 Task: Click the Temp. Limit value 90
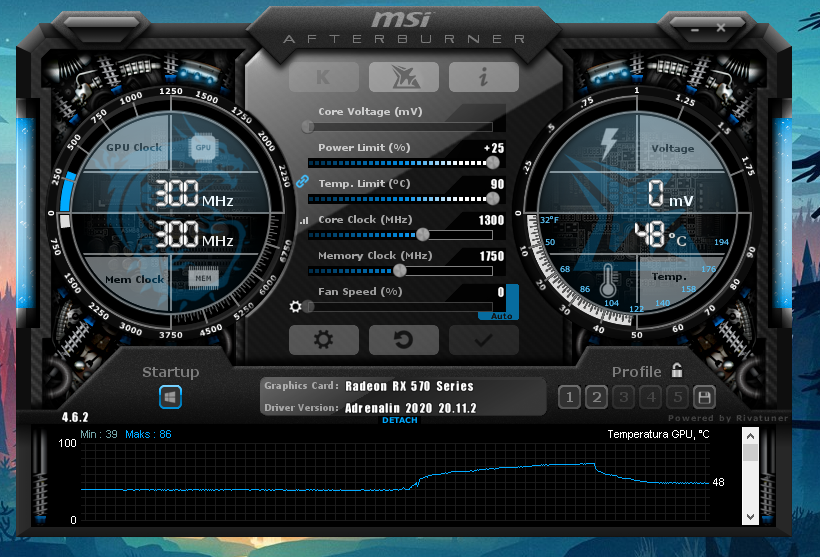click(497, 184)
